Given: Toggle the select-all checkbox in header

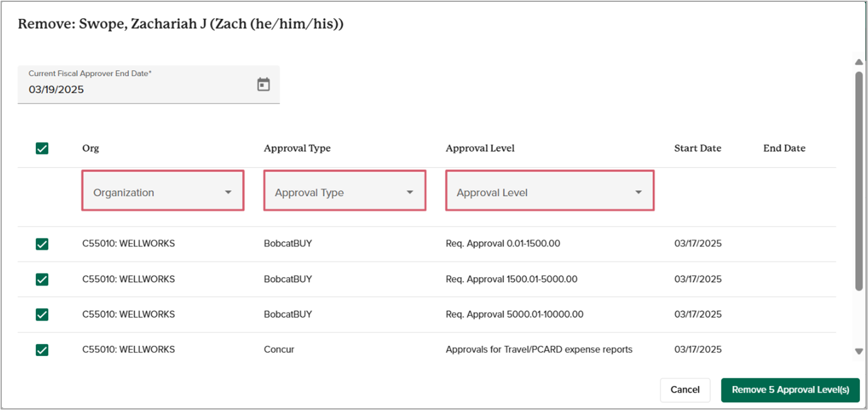Looking at the screenshot, I should (42, 148).
